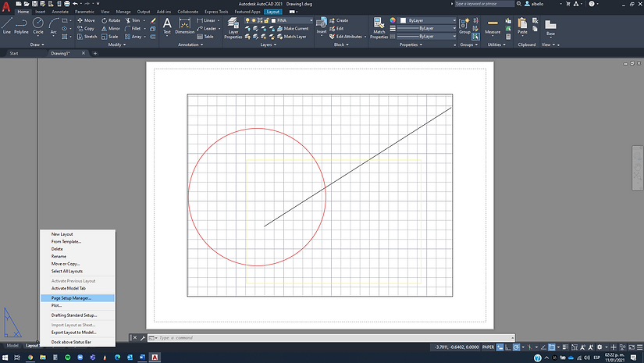Add new drawing tab with plus
Screen dimensions: 644x363
95,53
